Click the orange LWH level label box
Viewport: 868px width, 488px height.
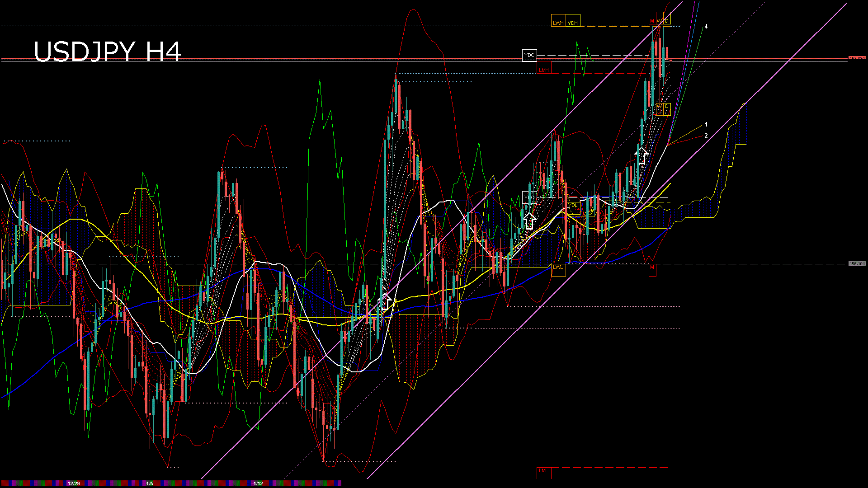point(558,21)
